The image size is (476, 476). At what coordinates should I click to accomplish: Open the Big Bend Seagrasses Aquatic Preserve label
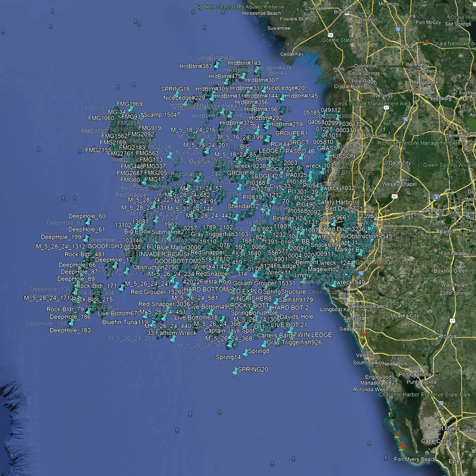239,7
